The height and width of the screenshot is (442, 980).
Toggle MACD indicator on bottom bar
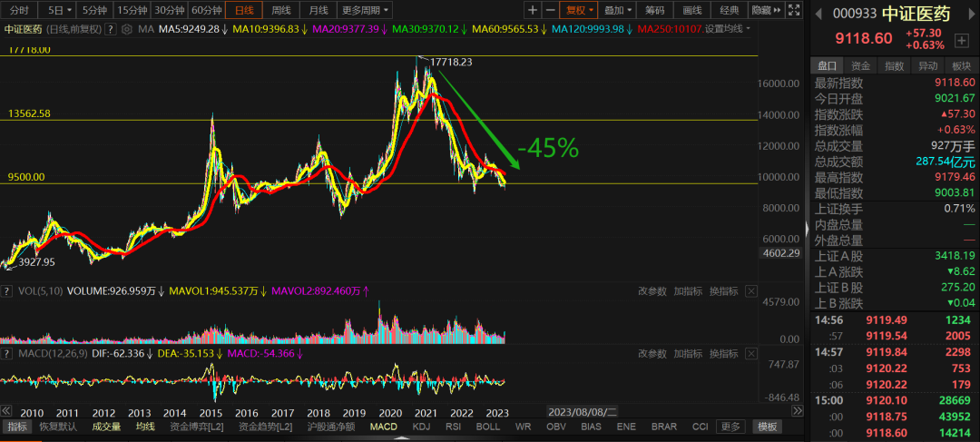383,427
